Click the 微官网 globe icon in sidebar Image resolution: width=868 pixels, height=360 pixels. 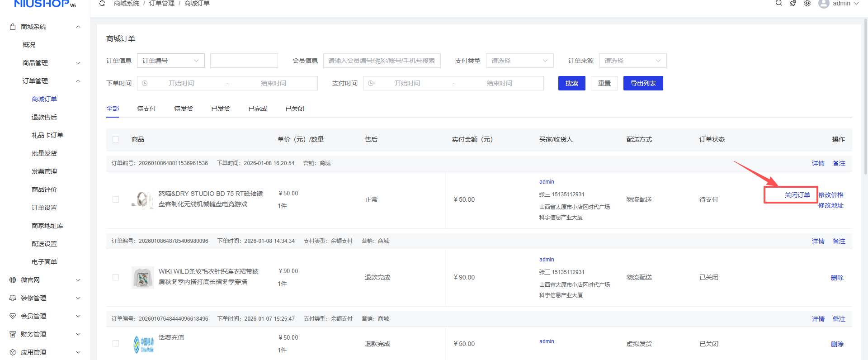(13, 280)
